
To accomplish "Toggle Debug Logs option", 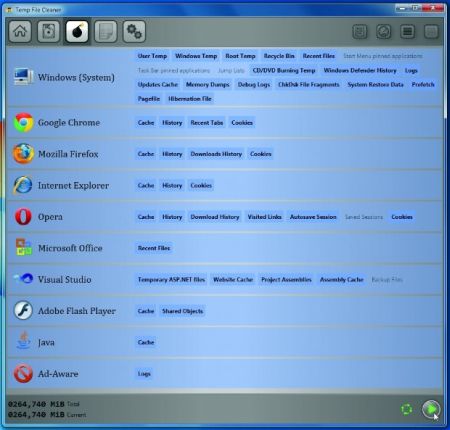I will (x=254, y=84).
